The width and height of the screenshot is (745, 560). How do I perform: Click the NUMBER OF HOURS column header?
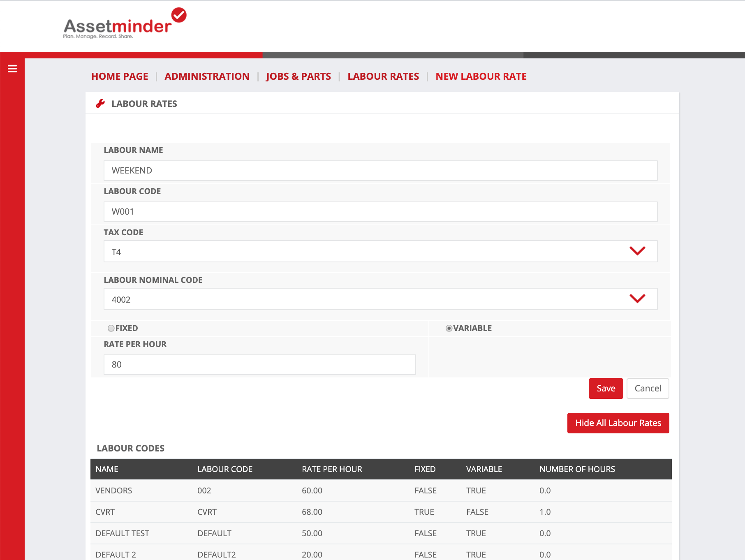[x=577, y=469]
